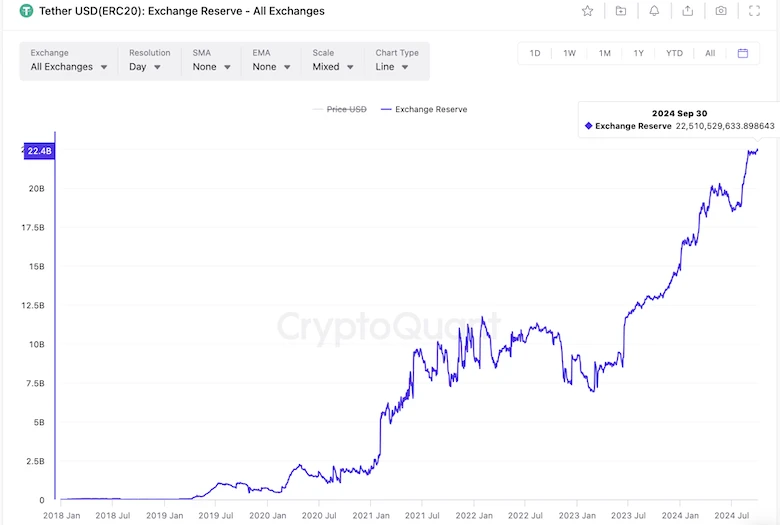
Task: Click the share/export icon
Action: click(688, 11)
